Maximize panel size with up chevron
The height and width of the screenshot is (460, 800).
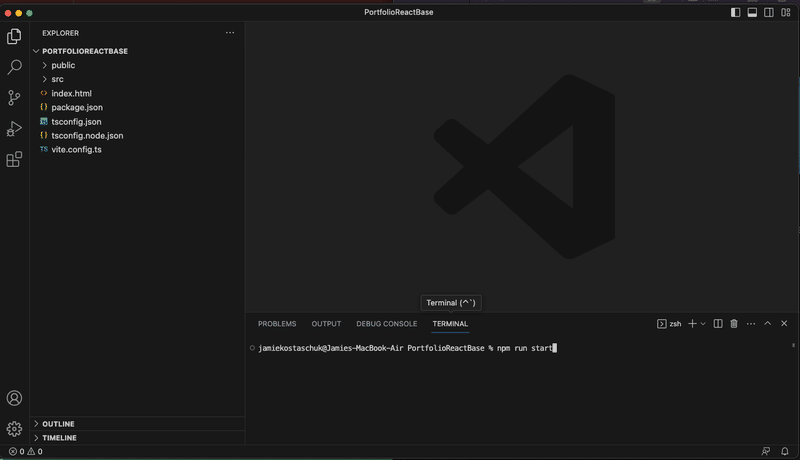(x=767, y=323)
